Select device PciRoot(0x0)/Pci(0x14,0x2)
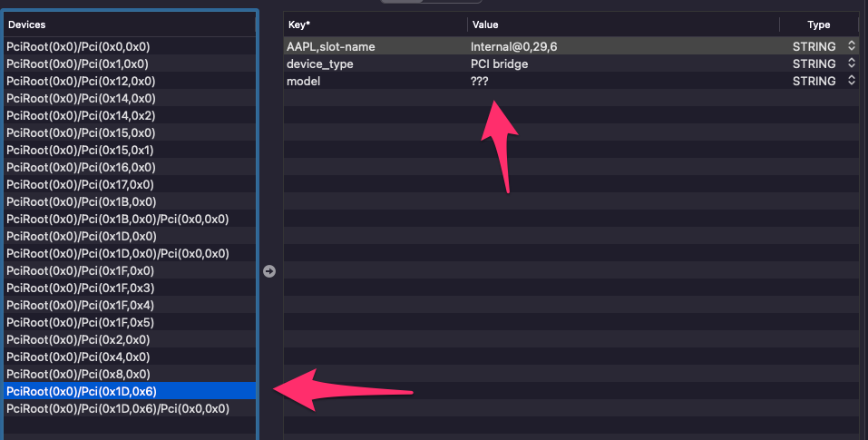The height and width of the screenshot is (440, 868). tap(130, 115)
